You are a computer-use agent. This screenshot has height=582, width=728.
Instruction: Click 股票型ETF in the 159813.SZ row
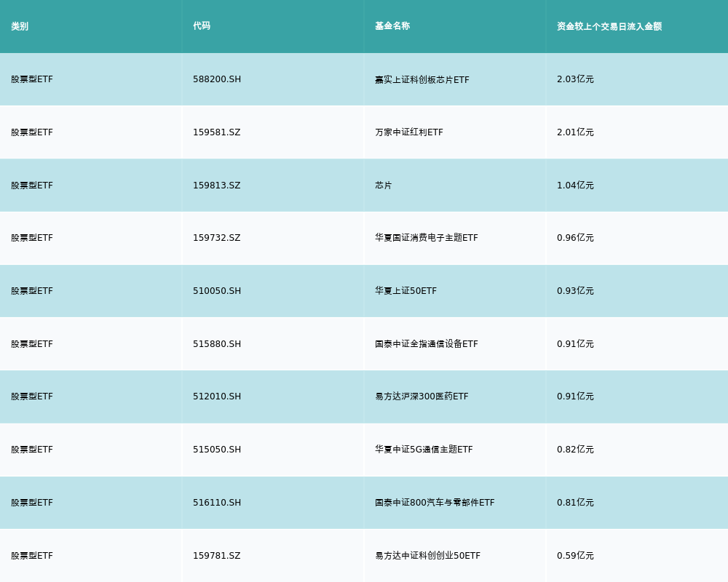coord(32,186)
